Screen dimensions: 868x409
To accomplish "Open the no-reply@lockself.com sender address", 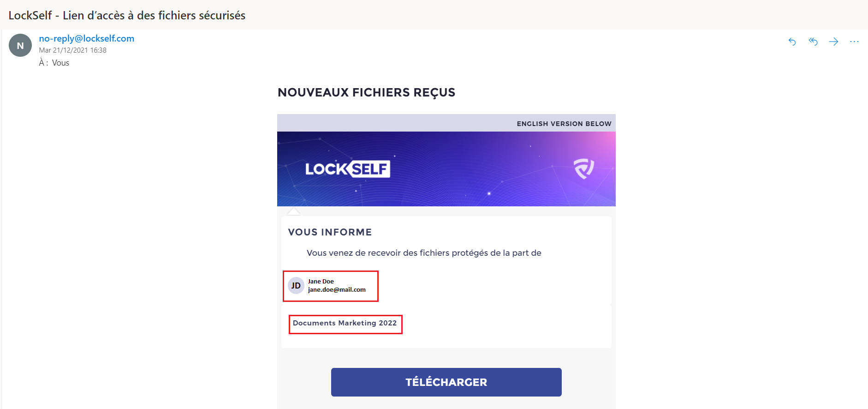I will (x=87, y=38).
